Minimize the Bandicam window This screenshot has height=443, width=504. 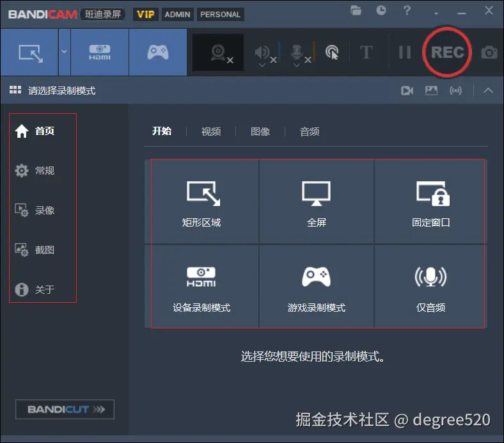tap(462, 13)
